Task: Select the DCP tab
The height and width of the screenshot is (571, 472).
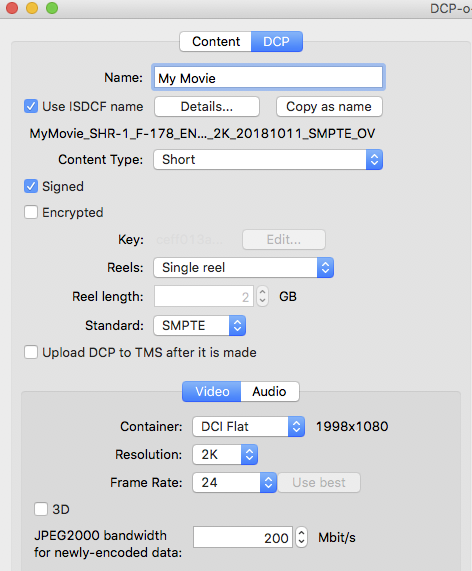Action: tap(277, 42)
